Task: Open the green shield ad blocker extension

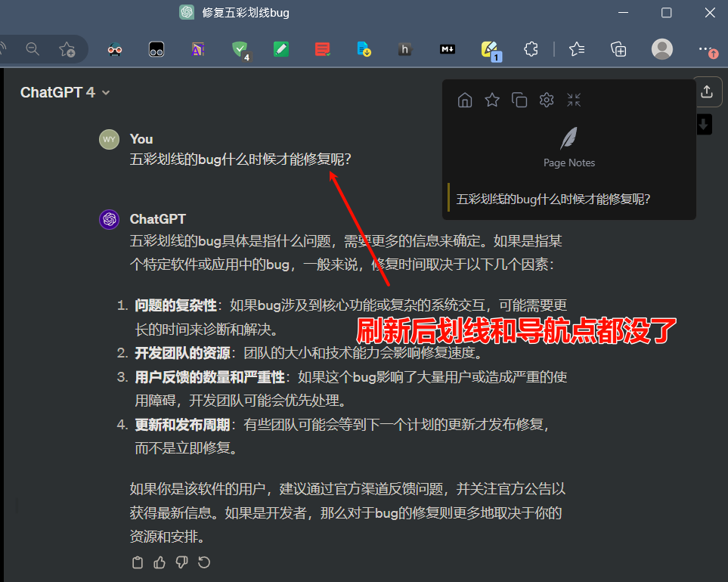Action: pos(240,50)
